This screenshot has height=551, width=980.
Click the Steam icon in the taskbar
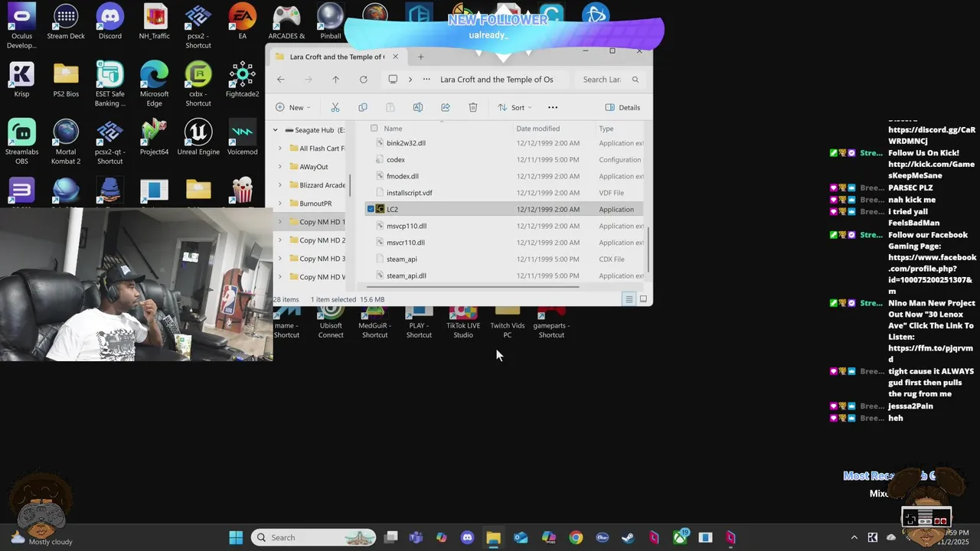click(627, 537)
